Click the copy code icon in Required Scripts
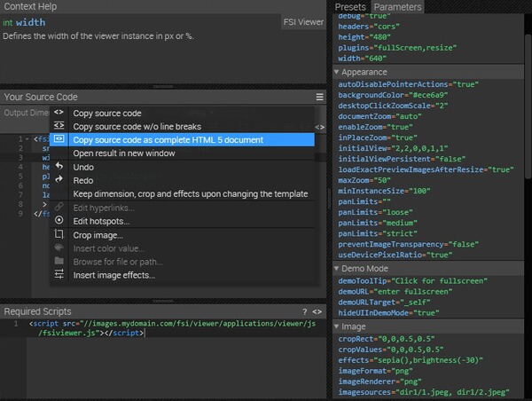 coord(317,311)
